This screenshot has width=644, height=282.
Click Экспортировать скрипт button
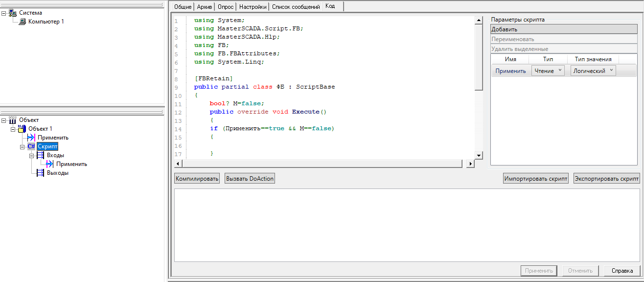[x=607, y=179]
